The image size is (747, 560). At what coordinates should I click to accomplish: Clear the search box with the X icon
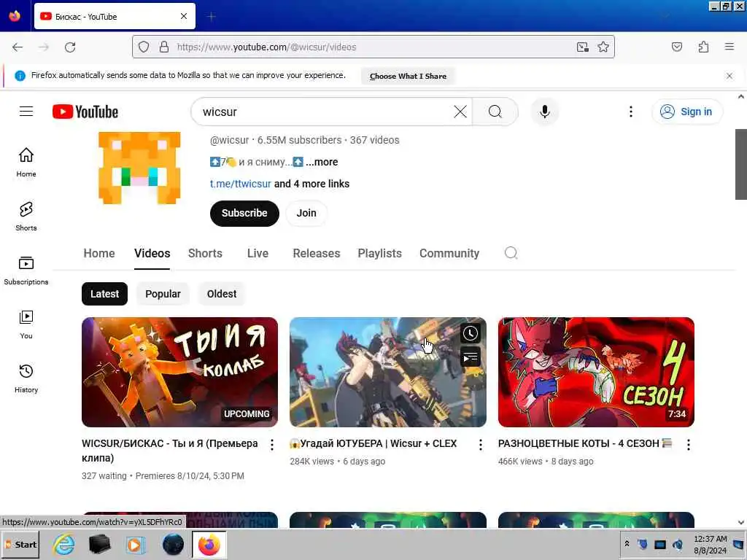(x=460, y=112)
